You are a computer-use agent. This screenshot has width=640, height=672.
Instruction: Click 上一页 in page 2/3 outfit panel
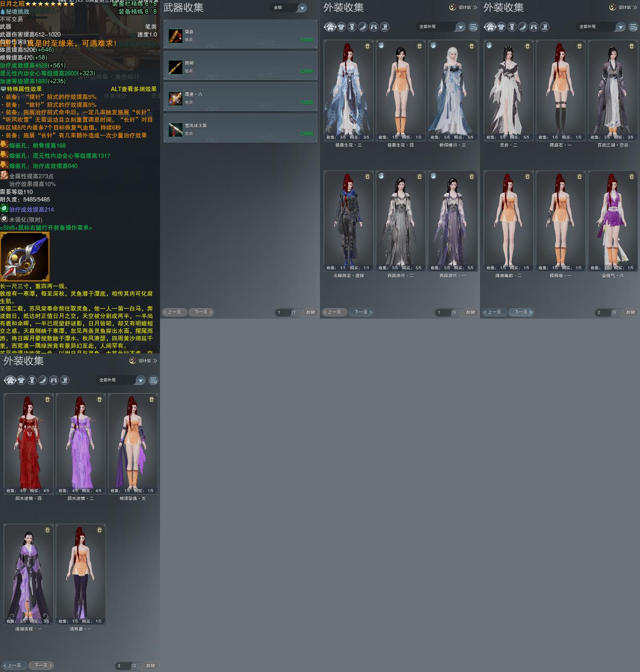(494, 312)
